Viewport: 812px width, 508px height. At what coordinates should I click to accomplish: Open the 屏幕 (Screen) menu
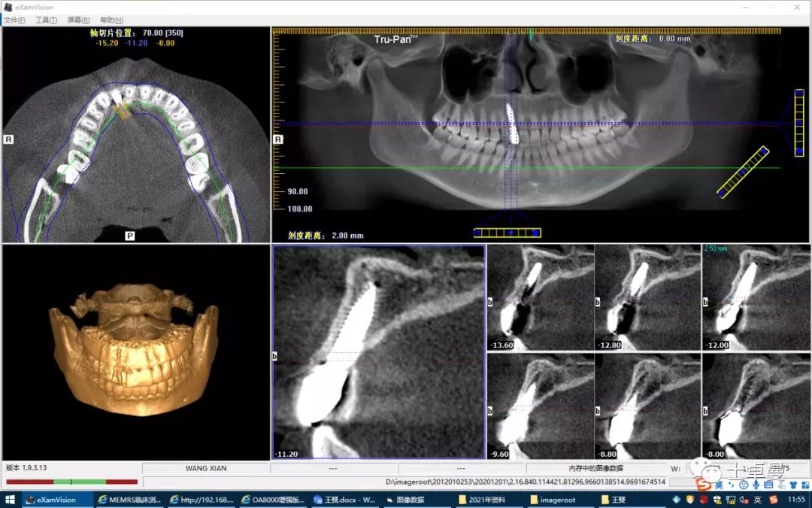coord(78,20)
